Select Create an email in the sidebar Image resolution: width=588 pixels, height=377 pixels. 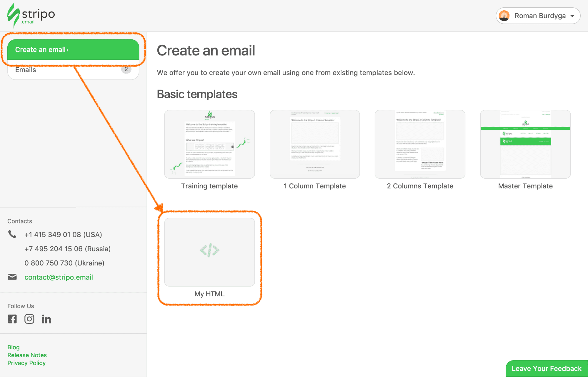73,49
